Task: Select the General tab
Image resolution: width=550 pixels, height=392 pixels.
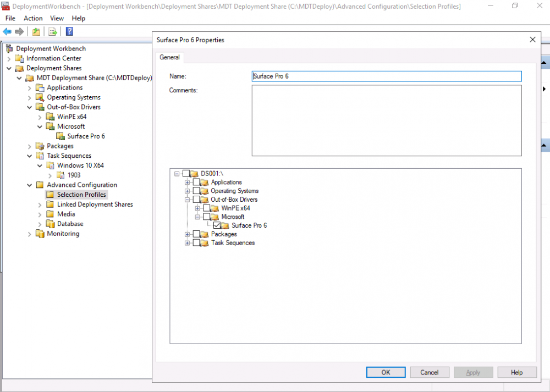Action: (x=169, y=57)
